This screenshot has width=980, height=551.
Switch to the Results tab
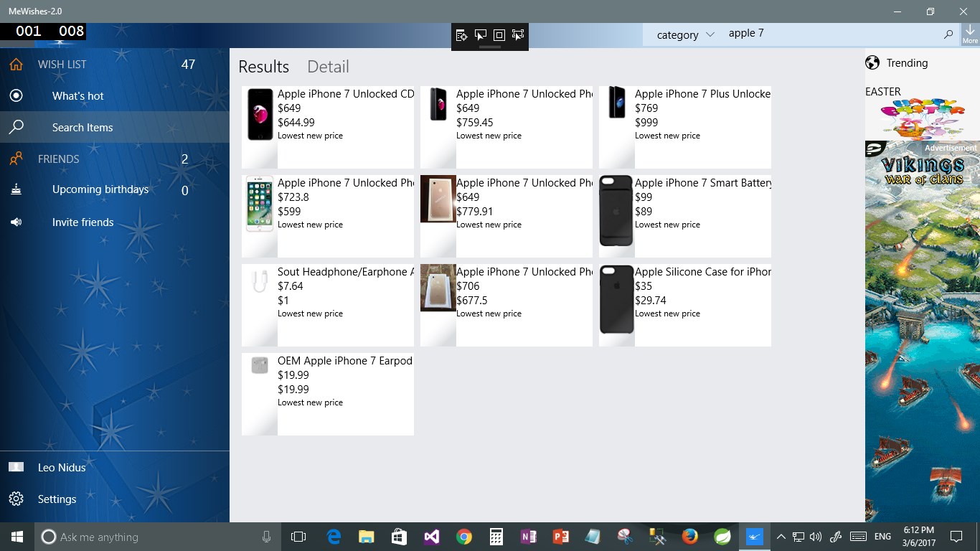[x=264, y=67]
